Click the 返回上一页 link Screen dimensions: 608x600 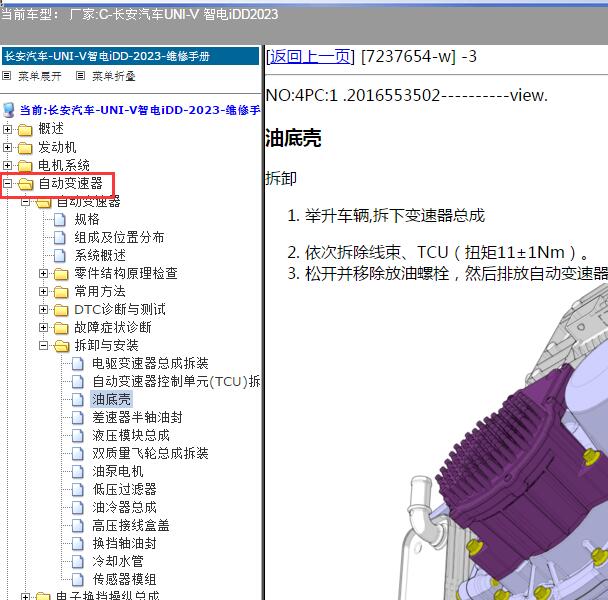point(310,57)
